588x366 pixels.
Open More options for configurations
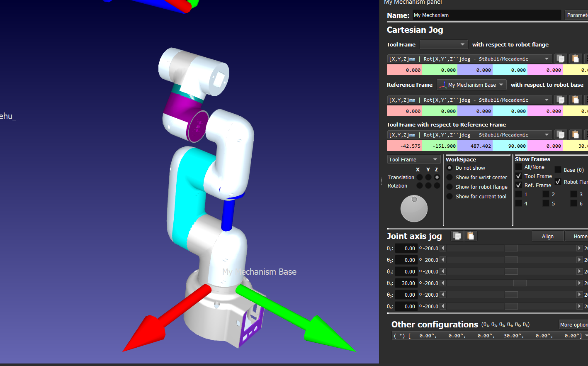coord(573,325)
